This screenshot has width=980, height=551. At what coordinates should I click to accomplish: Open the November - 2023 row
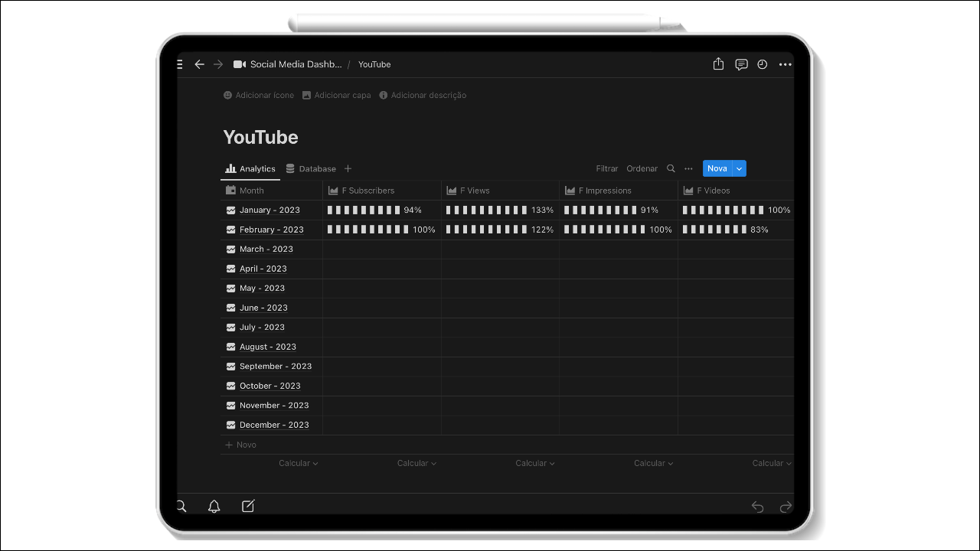point(274,406)
